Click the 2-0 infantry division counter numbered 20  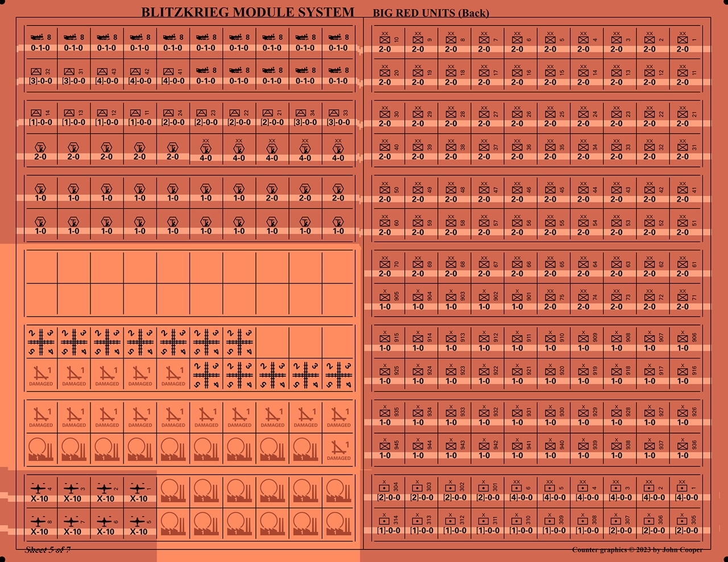click(x=389, y=76)
